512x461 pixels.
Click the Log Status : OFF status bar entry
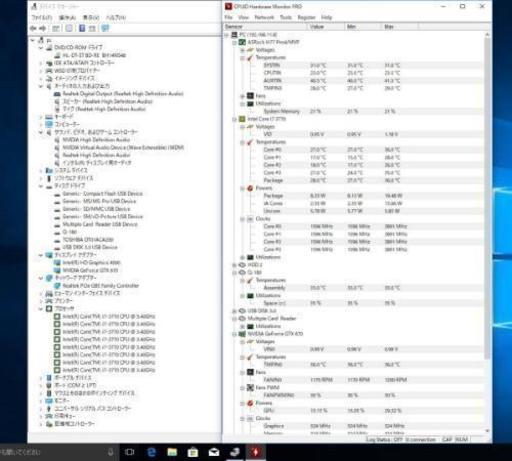click(384, 440)
